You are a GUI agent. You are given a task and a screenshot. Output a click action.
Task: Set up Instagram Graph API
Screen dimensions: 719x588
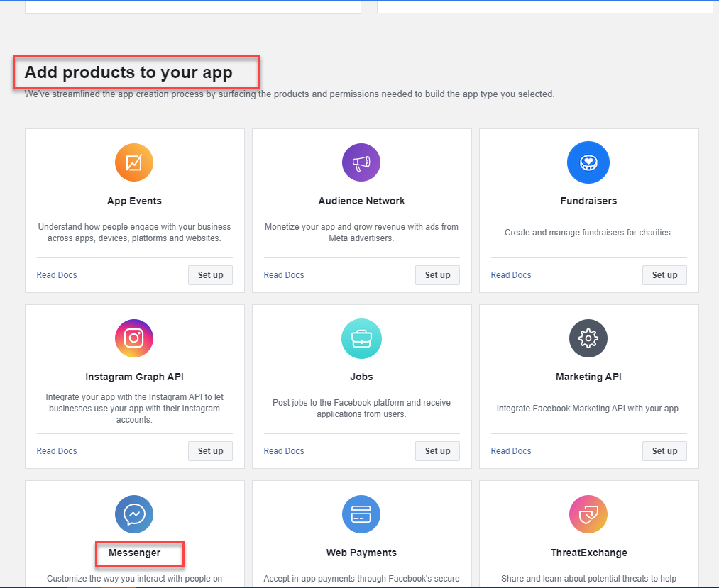(210, 451)
